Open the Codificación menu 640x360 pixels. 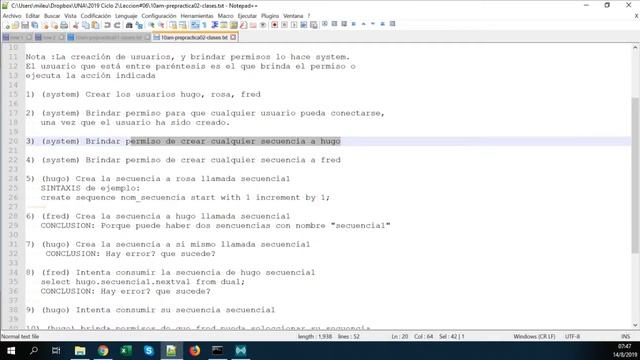coord(96,16)
